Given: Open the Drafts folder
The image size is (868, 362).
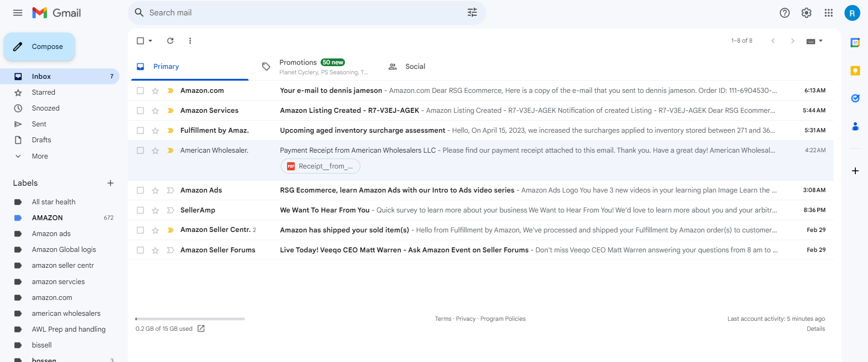Looking at the screenshot, I should pos(60,140).
